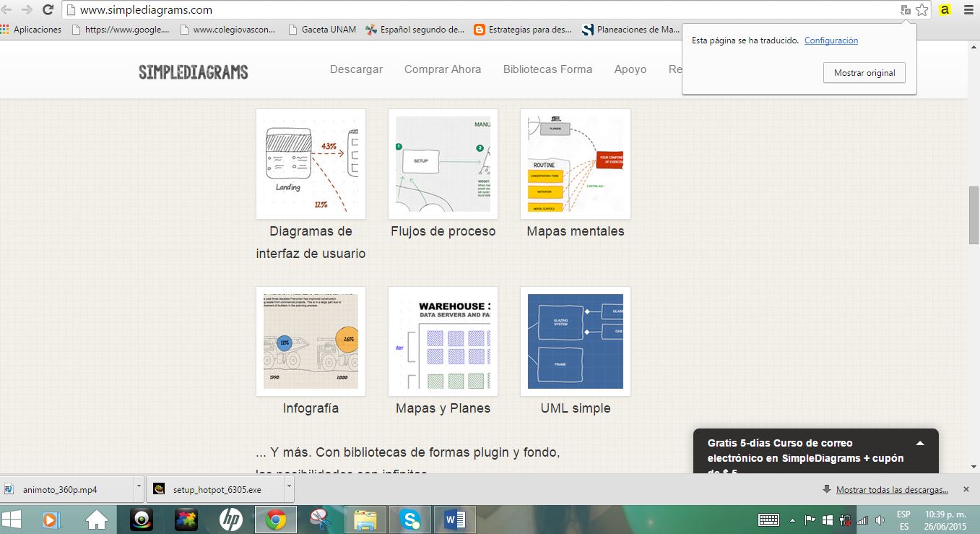Click the page reload icon in Chrome
Screen dimensions: 980x534
coord(48,11)
